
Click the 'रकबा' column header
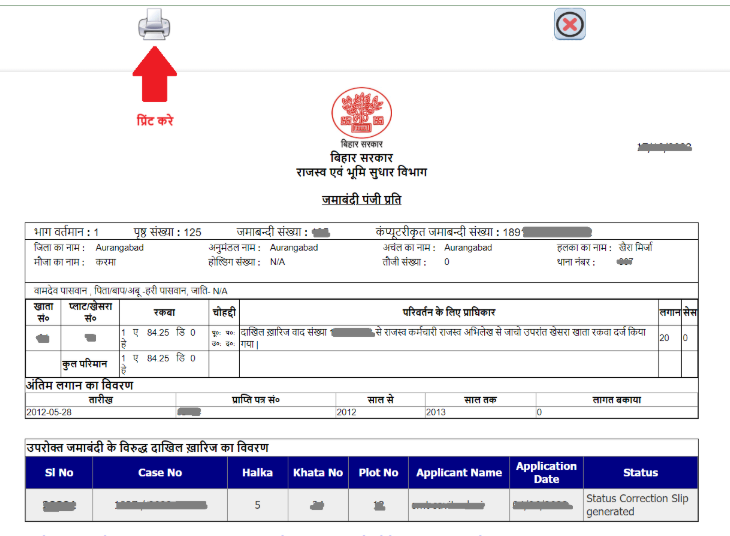(163, 313)
